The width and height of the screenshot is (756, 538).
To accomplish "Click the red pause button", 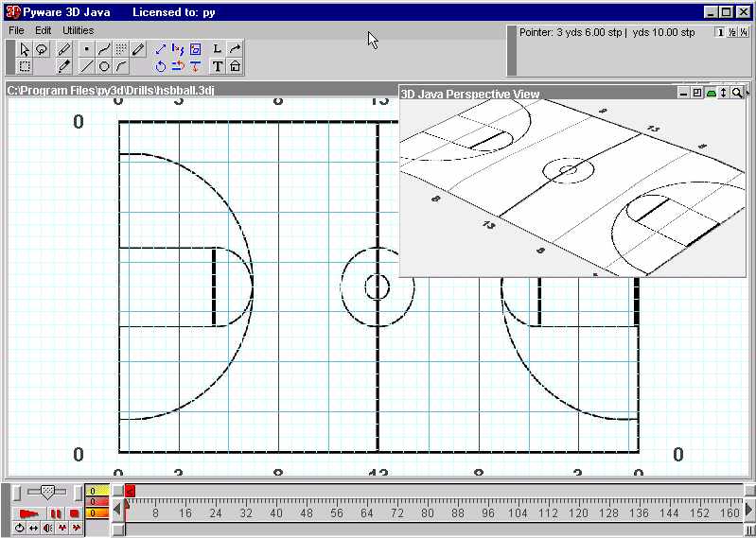I will tap(56, 513).
